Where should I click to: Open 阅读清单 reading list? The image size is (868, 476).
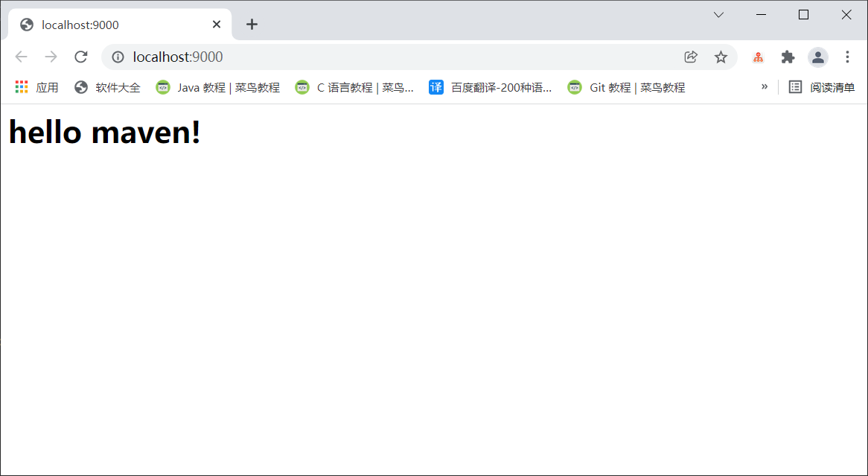click(x=822, y=87)
